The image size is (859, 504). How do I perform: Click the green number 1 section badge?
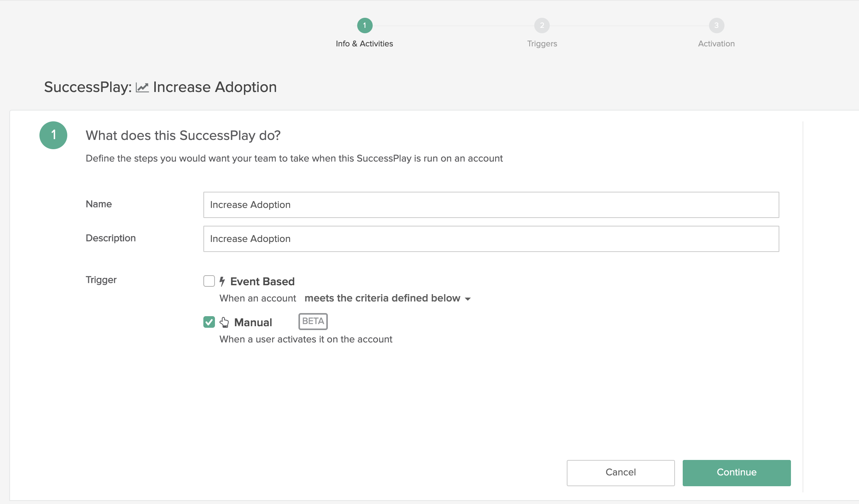(53, 135)
